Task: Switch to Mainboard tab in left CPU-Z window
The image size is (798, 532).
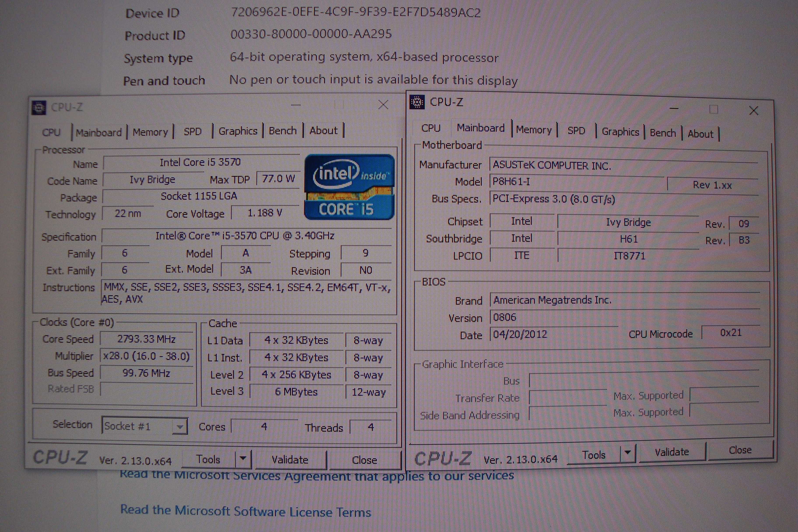Action: 99,132
